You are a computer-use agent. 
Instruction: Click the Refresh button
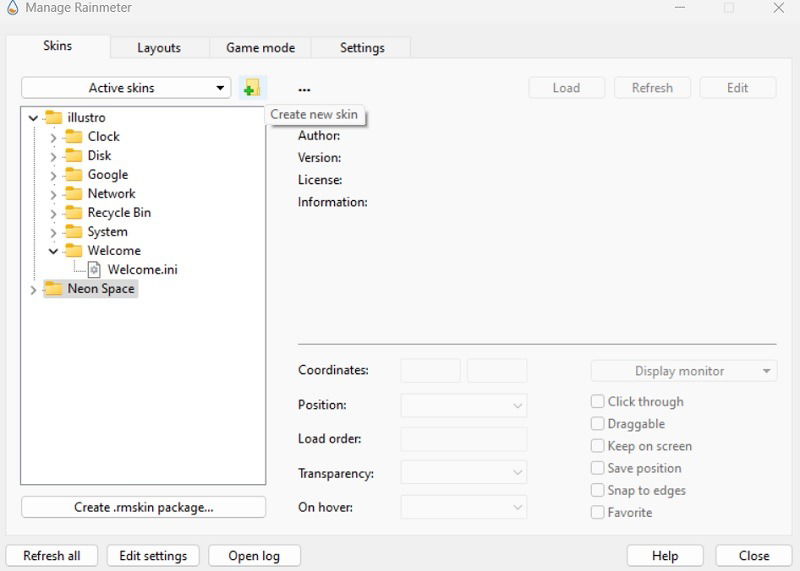[x=652, y=88]
